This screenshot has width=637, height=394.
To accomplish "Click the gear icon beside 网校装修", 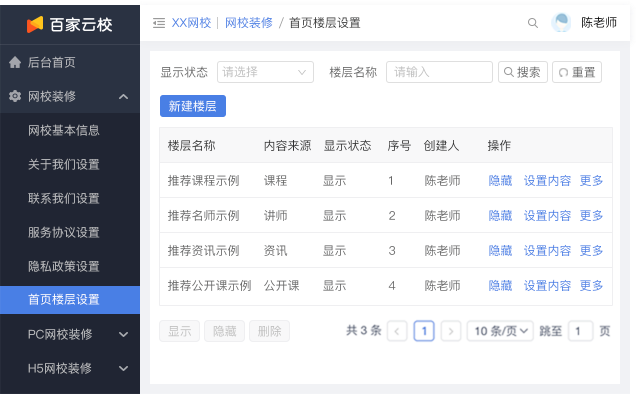I will coord(15,96).
